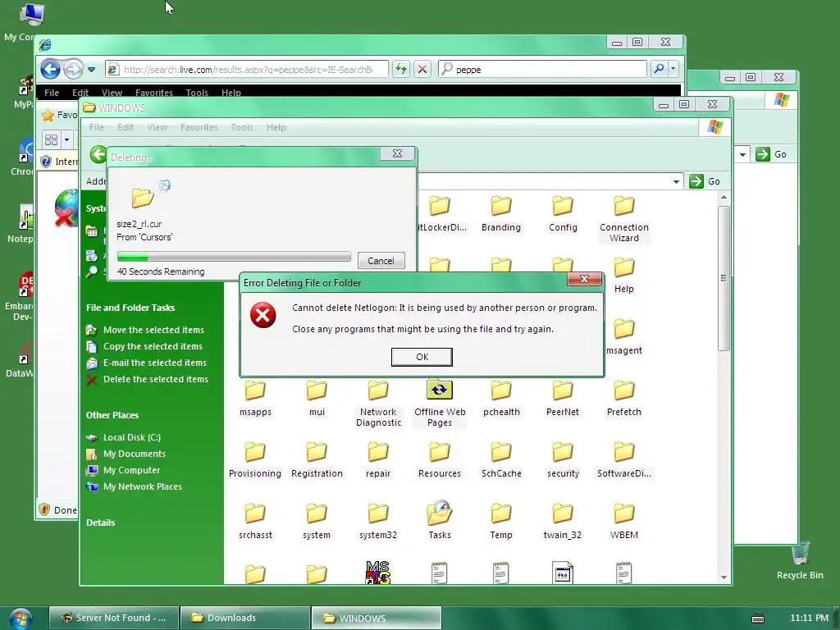Click OK in the error dialog

[422, 357]
